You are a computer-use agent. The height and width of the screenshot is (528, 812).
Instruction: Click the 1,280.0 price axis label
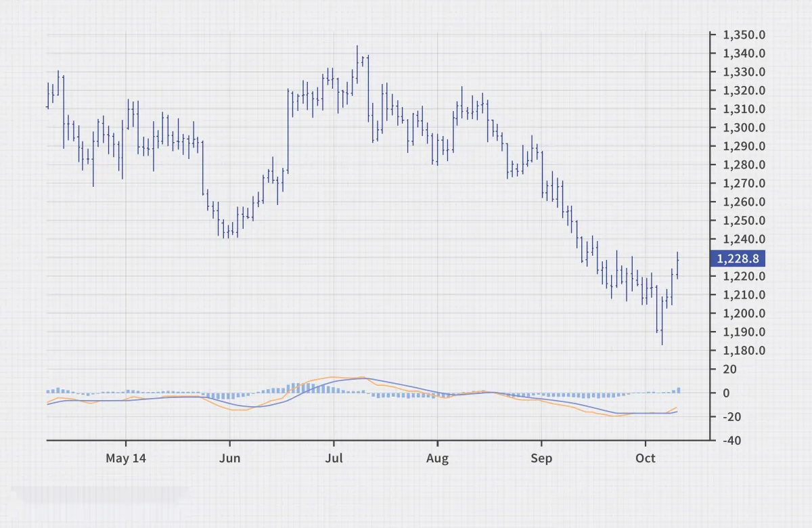click(744, 165)
